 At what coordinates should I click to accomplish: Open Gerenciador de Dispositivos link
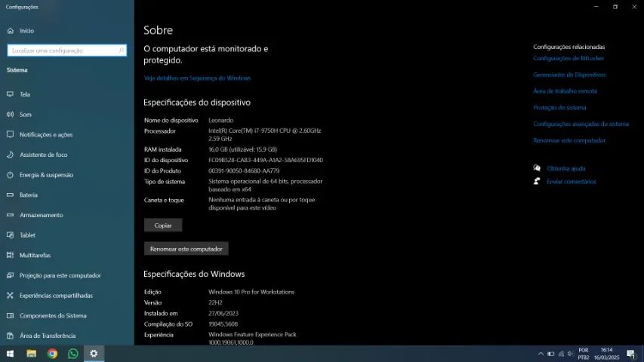point(569,75)
